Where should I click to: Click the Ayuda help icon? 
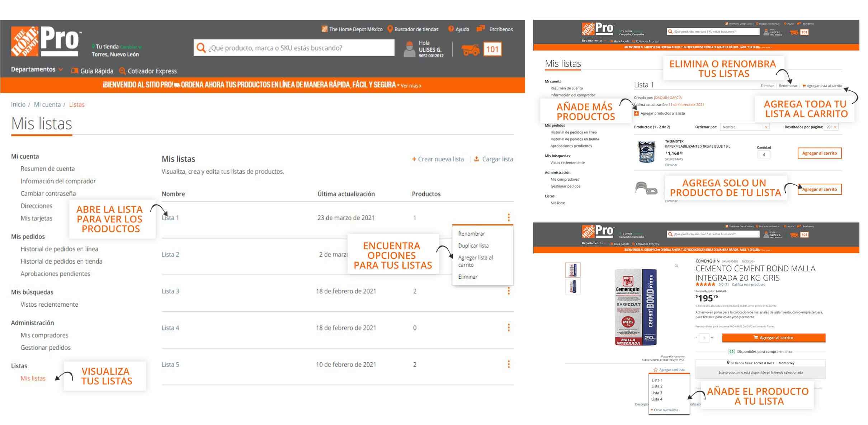tap(450, 29)
